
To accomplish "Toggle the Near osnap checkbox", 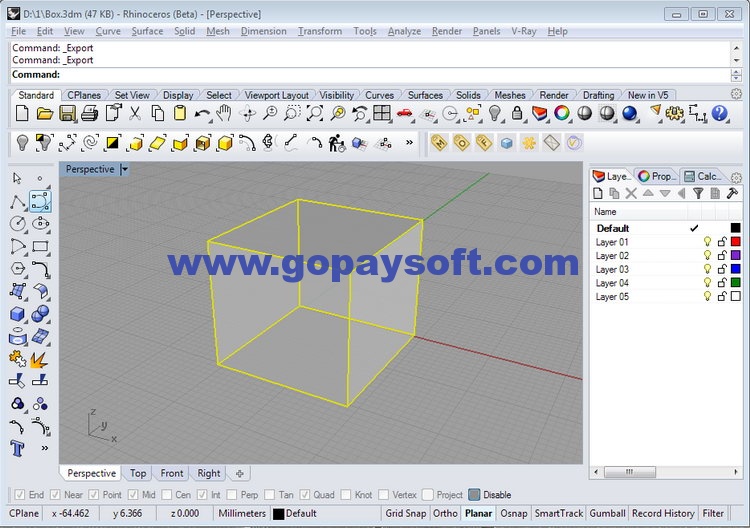I will [x=55, y=495].
